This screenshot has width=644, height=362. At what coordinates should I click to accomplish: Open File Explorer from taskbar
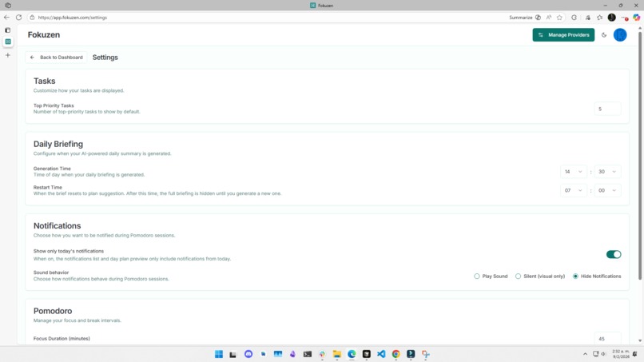tap(337, 354)
